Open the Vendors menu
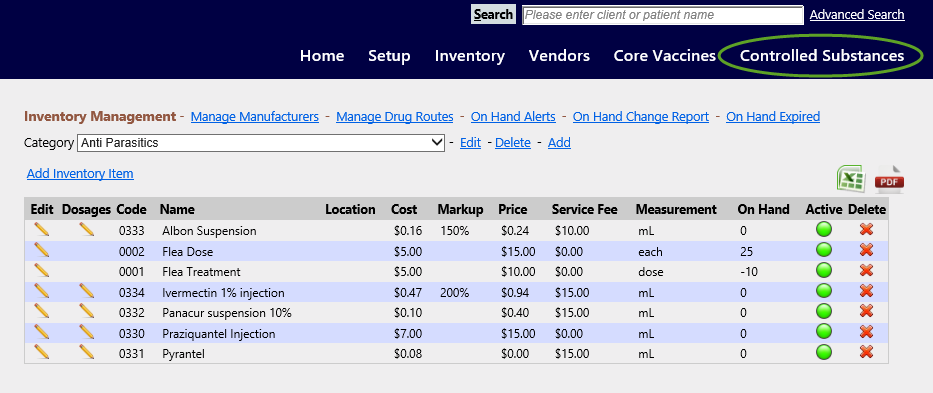The image size is (933, 393). (559, 56)
